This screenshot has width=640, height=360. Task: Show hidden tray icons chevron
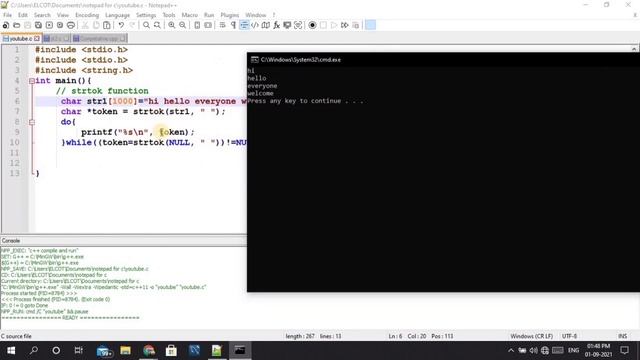pyautogui.click(x=511, y=351)
